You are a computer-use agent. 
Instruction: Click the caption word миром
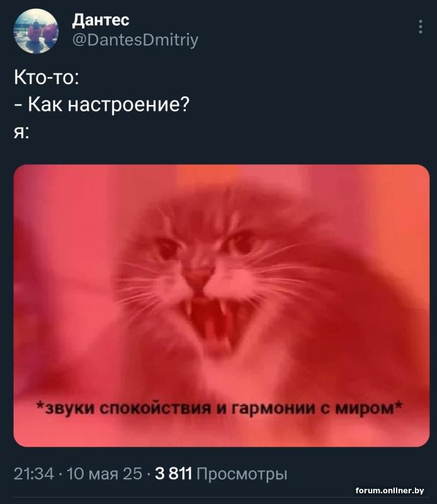tap(365, 409)
